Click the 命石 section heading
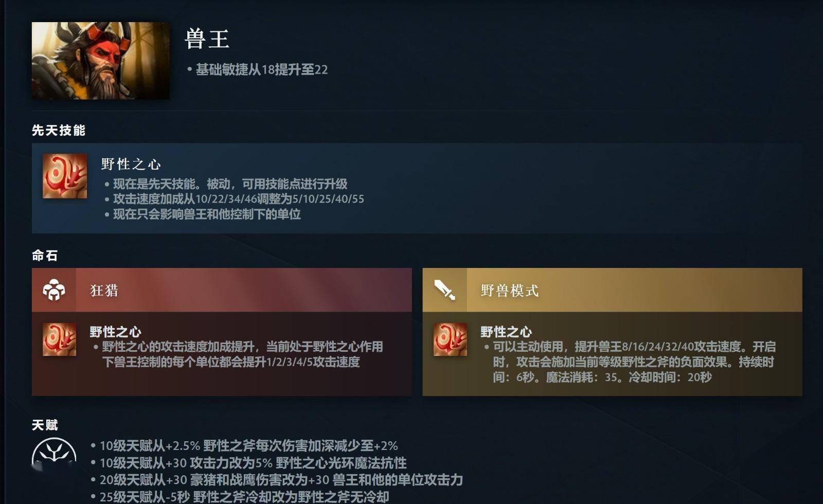Screen dimensions: 823x504 click(x=45, y=255)
